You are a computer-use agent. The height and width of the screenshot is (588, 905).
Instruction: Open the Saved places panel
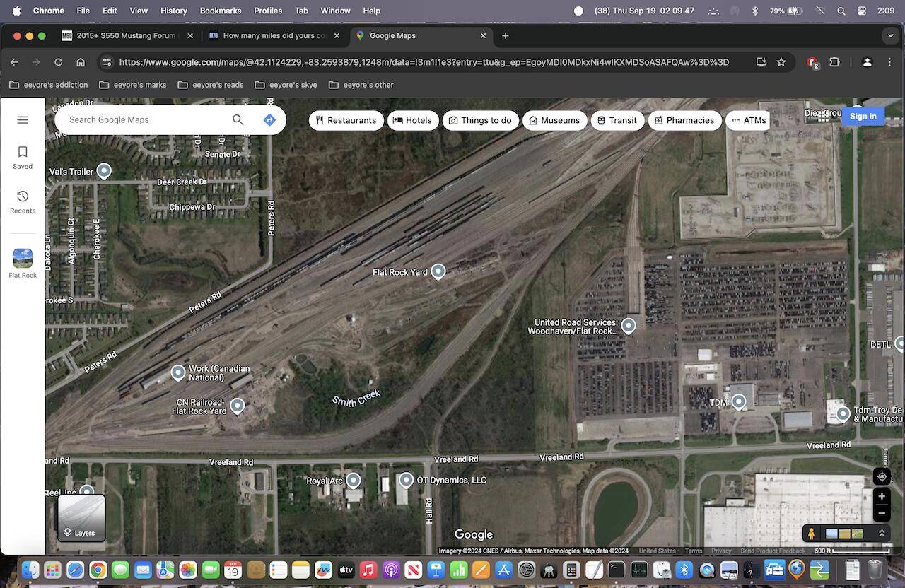point(23,158)
